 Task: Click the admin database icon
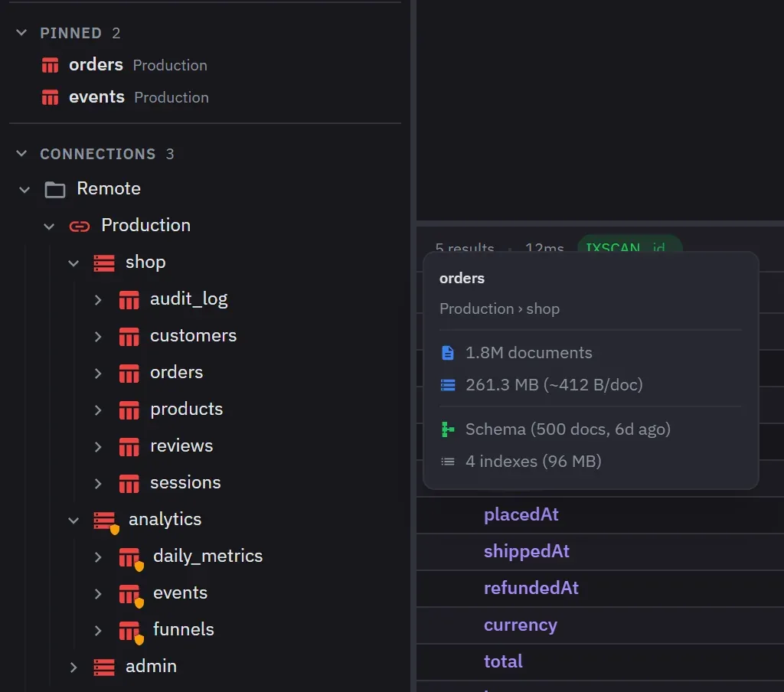pos(104,667)
